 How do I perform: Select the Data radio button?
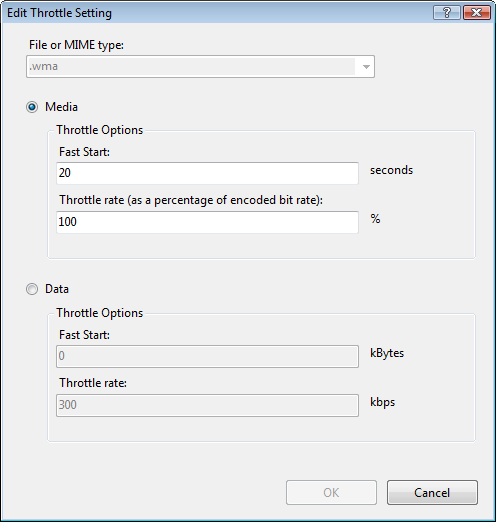click(32, 289)
